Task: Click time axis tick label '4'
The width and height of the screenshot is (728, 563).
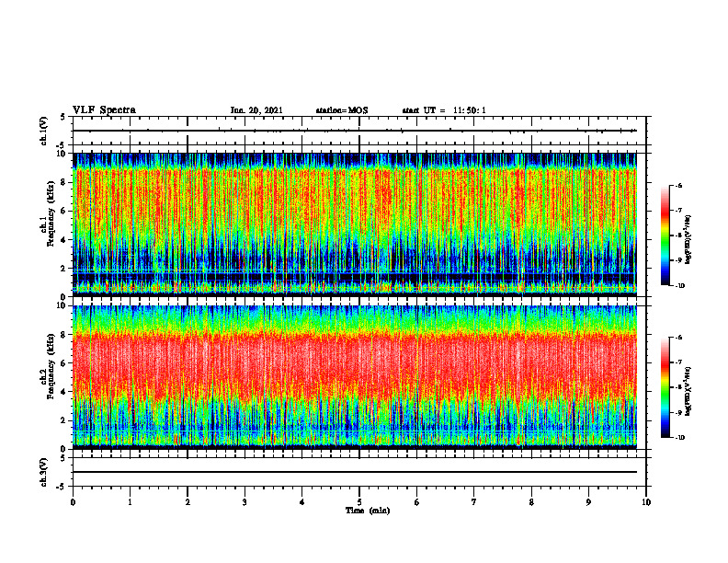Action: click(302, 502)
